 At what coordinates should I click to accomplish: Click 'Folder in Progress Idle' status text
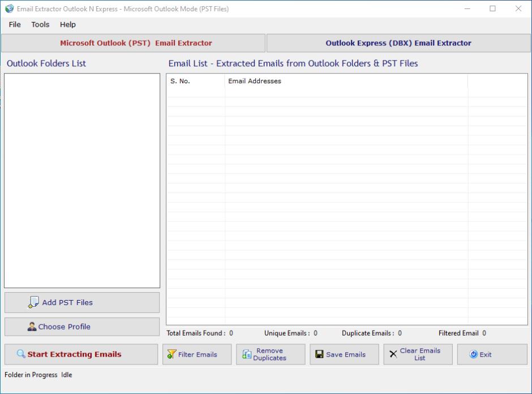[38, 375]
